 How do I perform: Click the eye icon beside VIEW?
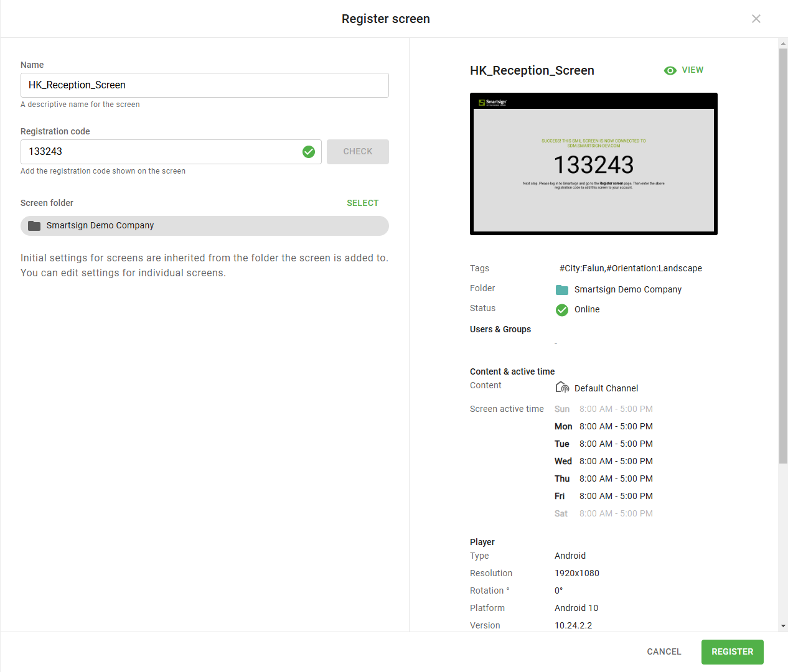670,70
